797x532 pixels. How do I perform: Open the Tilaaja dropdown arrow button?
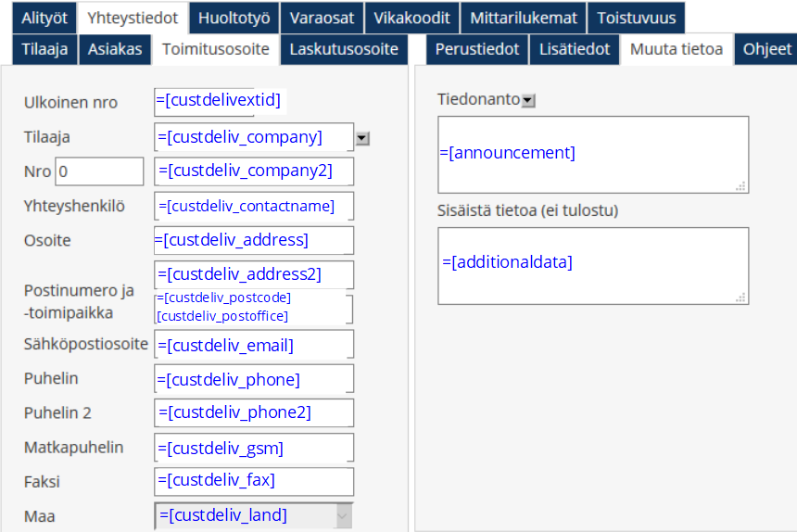tap(362, 138)
